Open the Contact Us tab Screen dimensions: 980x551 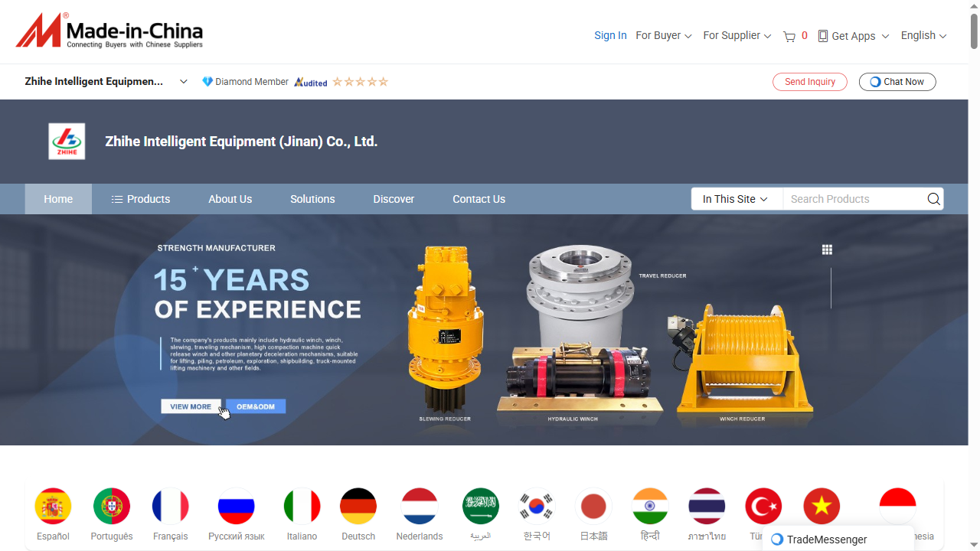pyautogui.click(x=479, y=199)
